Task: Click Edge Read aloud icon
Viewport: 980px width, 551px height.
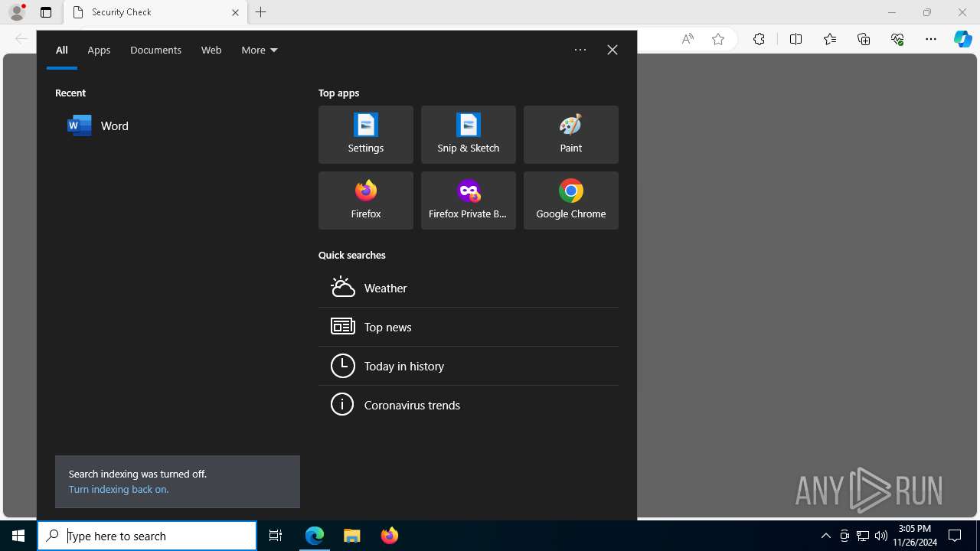Action: 688,39
